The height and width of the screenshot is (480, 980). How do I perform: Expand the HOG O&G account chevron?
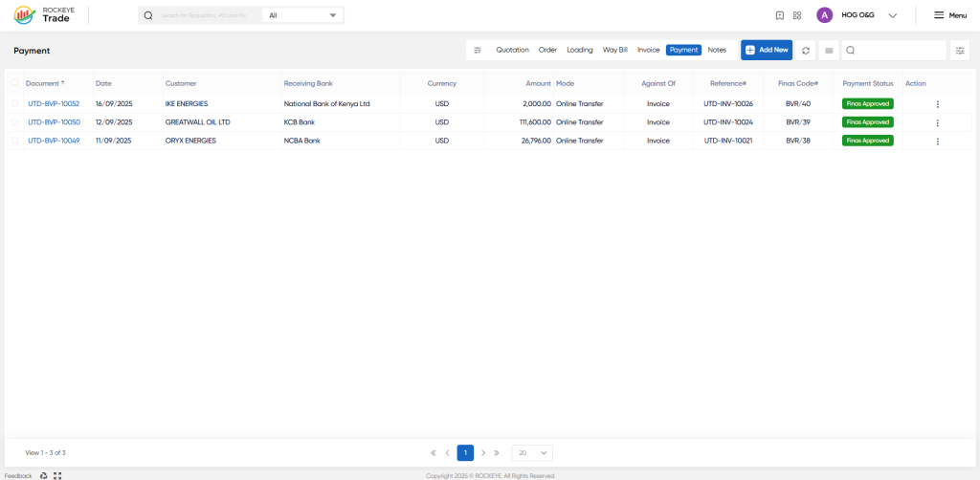[x=893, y=15]
